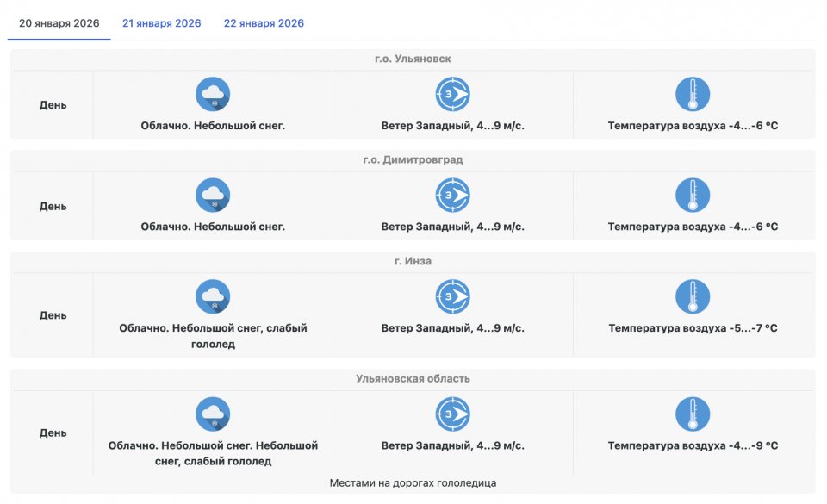Image resolution: width=827 pixels, height=504 pixels.
Task: Click the Местами на дорогах гололедица note
Action: coord(413,483)
